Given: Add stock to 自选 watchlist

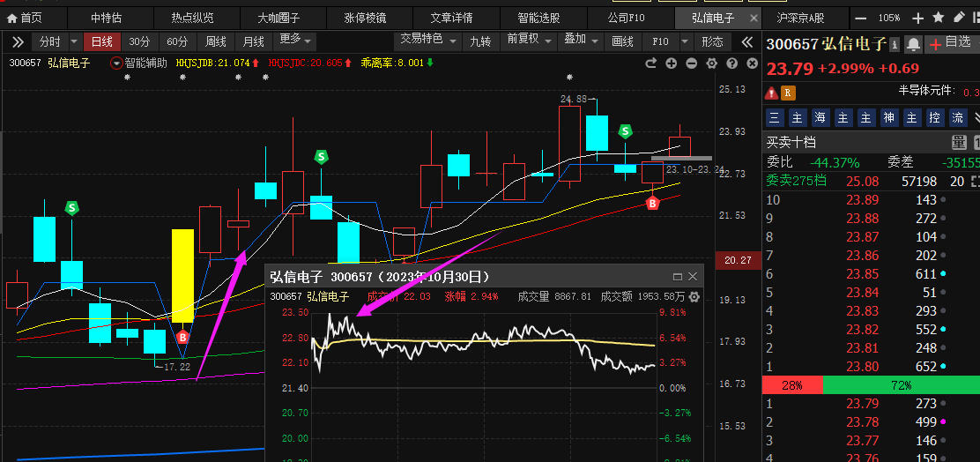Looking at the screenshot, I should [951, 43].
